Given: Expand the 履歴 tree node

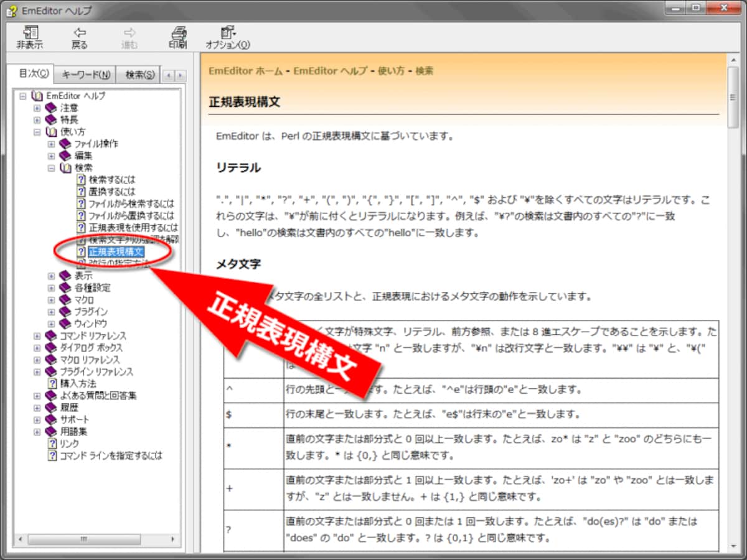Looking at the screenshot, I should (37, 408).
